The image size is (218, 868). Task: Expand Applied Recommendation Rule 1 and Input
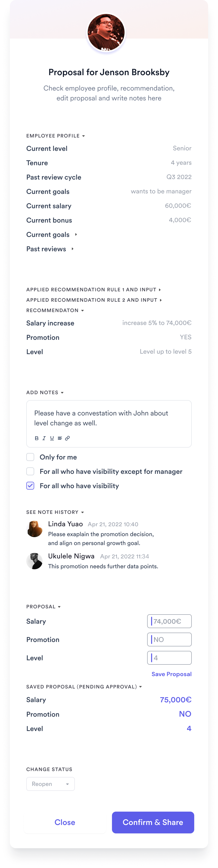click(x=93, y=289)
